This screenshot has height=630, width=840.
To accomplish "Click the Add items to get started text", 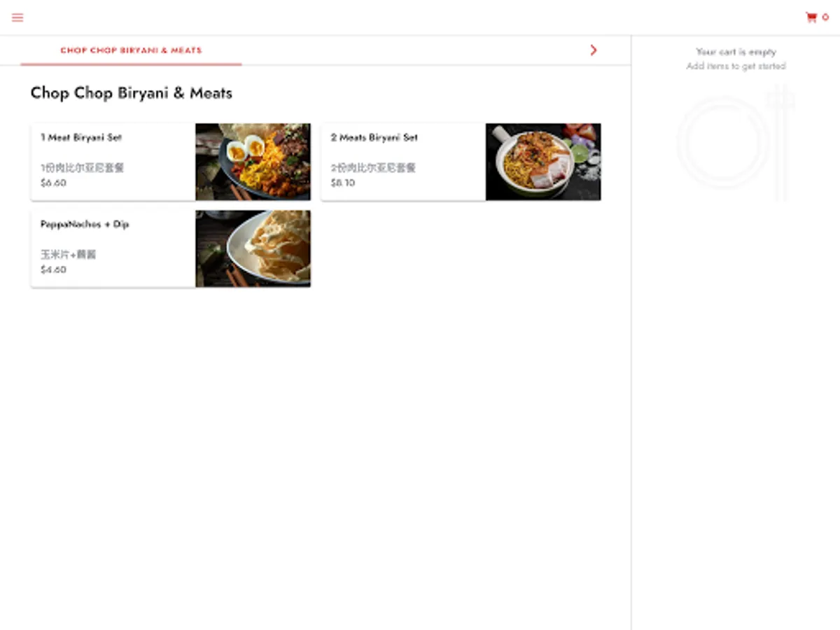I will 736,66.
